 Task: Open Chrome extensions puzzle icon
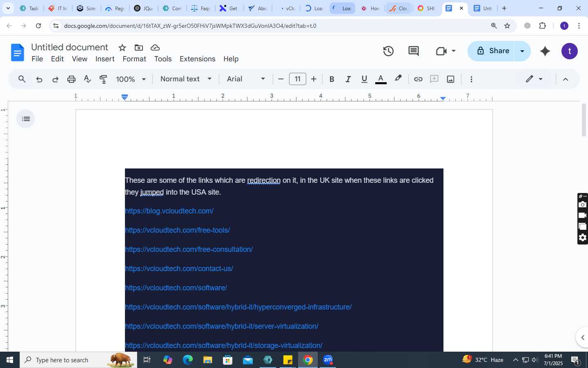click(542, 26)
